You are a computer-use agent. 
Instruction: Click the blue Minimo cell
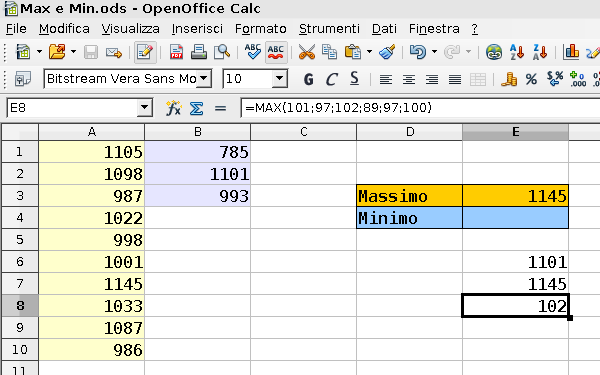(409, 218)
